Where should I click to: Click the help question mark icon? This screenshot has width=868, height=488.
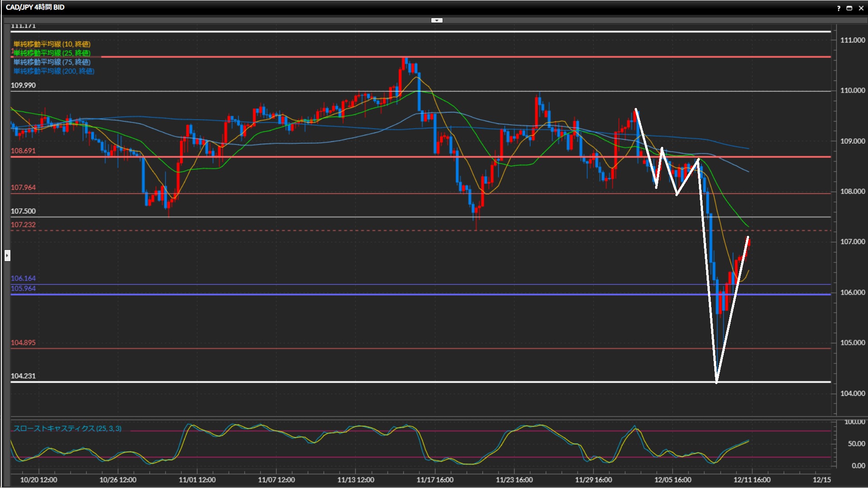839,8
